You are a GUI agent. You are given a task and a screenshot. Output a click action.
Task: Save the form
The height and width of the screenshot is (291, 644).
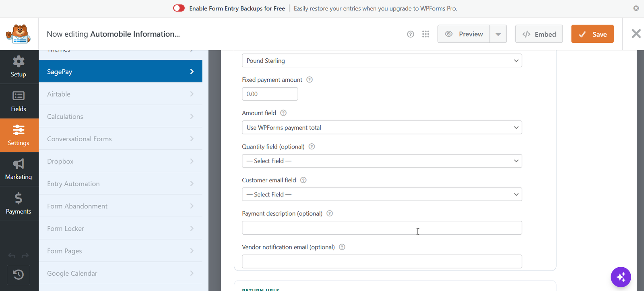click(592, 34)
